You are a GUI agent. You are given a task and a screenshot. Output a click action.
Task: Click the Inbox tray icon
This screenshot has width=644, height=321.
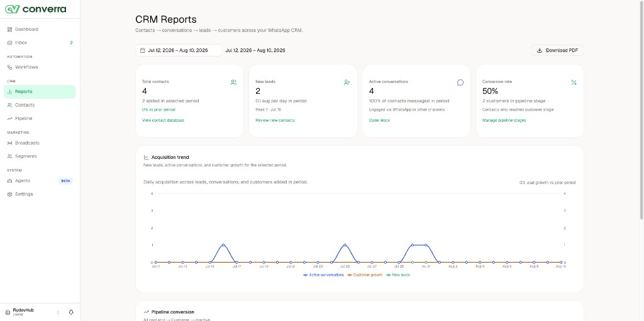tap(10, 43)
